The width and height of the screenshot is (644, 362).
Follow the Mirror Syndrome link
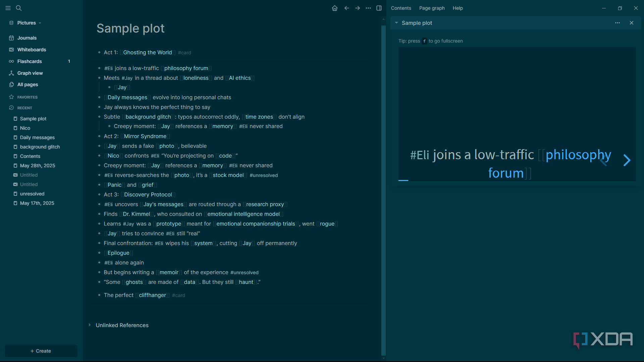point(145,136)
